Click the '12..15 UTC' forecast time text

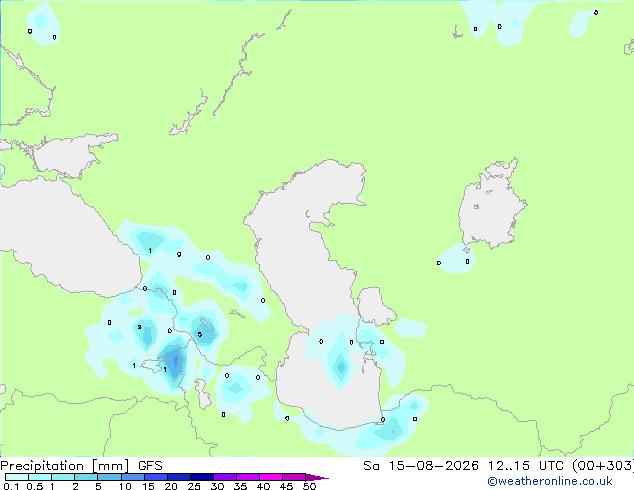point(525,466)
